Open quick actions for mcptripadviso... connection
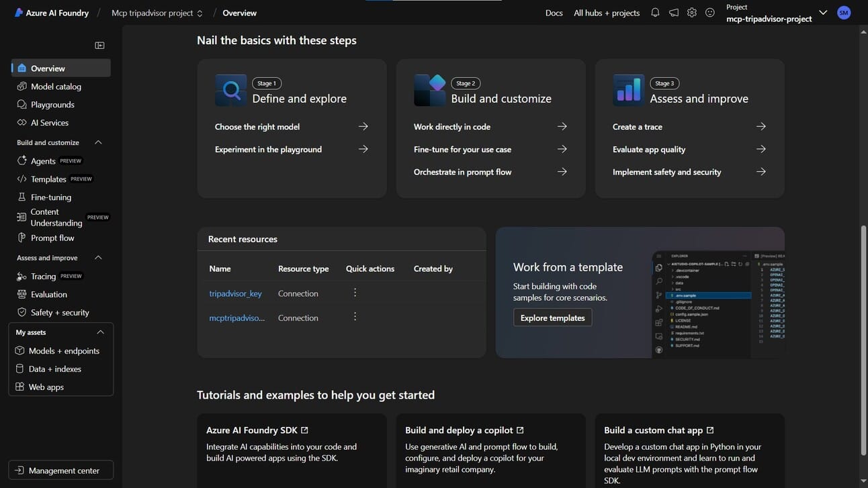 (x=355, y=317)
